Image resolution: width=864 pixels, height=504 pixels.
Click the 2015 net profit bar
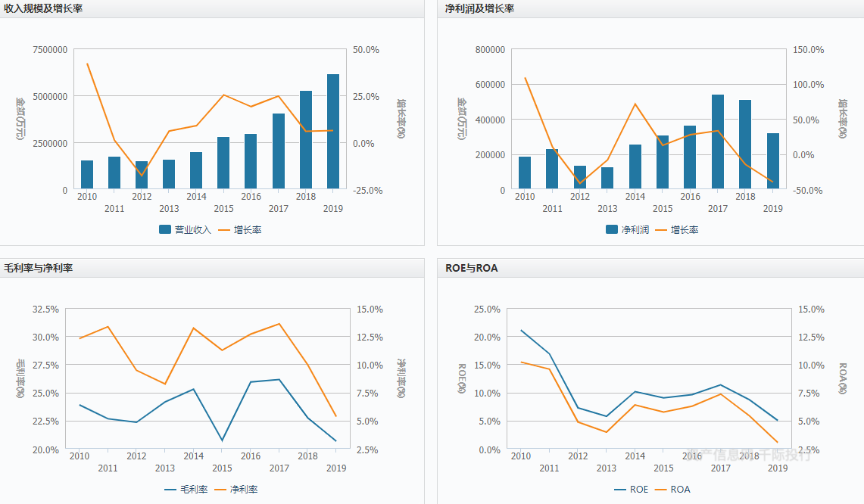coord(663,163)
